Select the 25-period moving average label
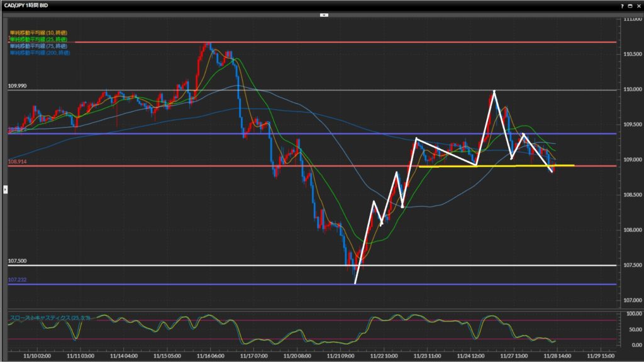The height and width of the screenshot is (362, 644). (x=38, y=40)
